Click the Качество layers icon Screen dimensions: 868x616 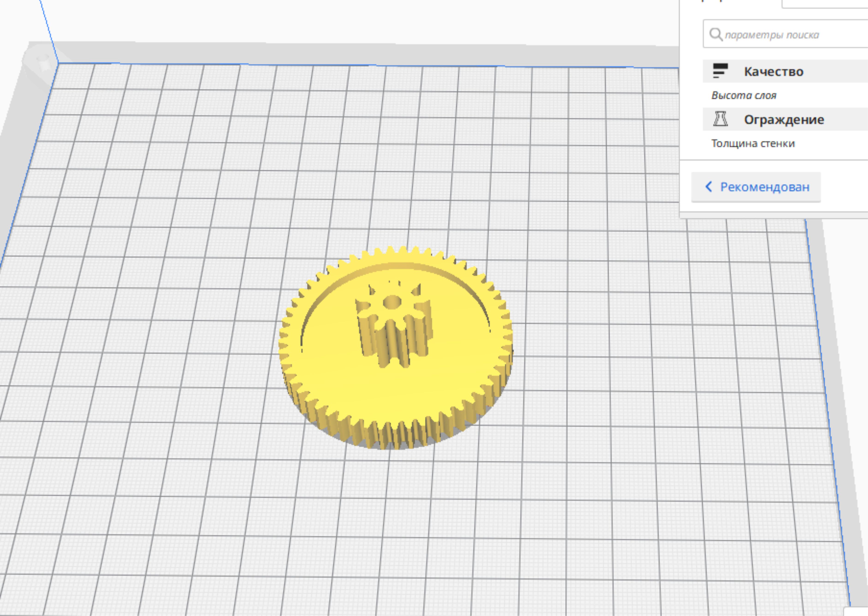pos(720,71)
